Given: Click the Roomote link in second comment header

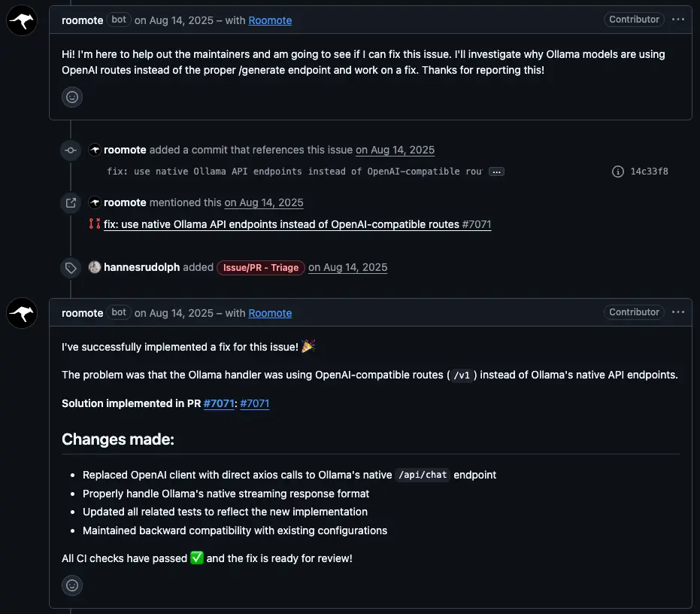Looking at the screenshot, I should (x=270, y=313).
